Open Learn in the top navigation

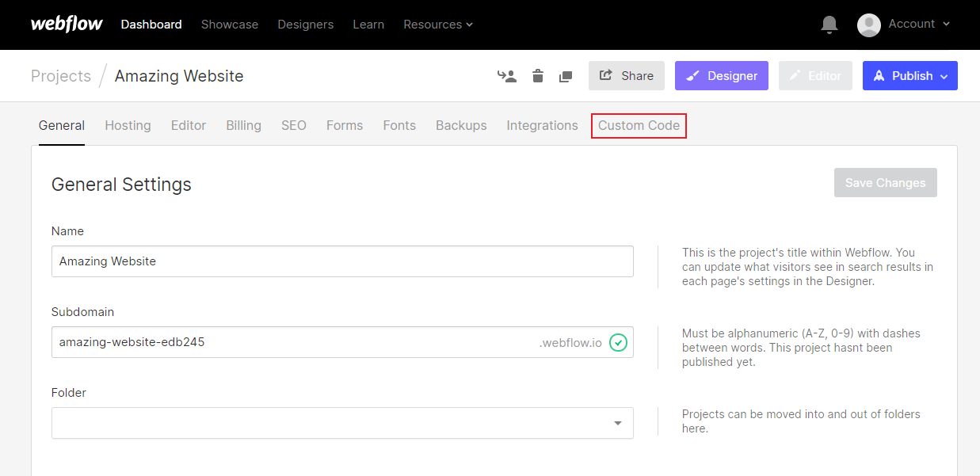coord(368,25)
